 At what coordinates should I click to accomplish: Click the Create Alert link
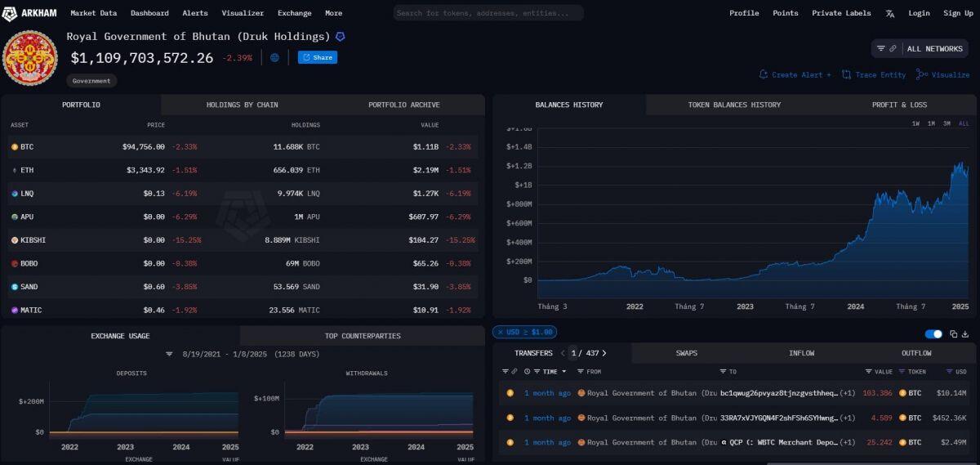[x=795, y=74]
